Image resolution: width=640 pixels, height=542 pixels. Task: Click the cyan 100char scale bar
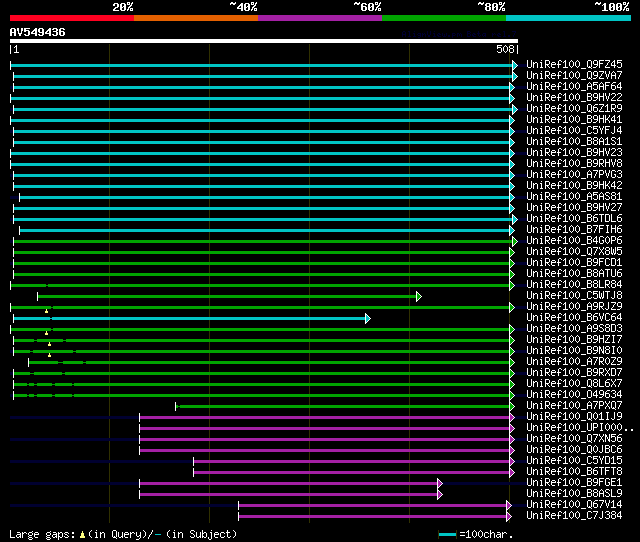point(447,534)
